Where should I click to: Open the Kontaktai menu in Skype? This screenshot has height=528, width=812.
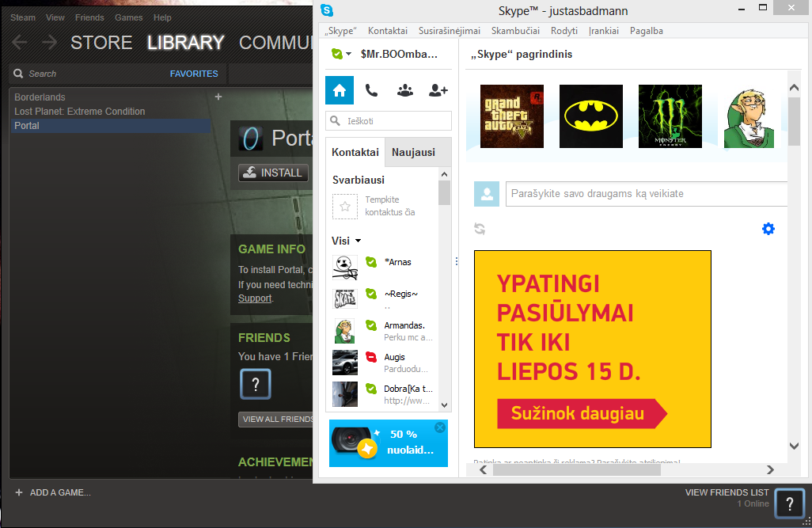[x=388, y=31]
